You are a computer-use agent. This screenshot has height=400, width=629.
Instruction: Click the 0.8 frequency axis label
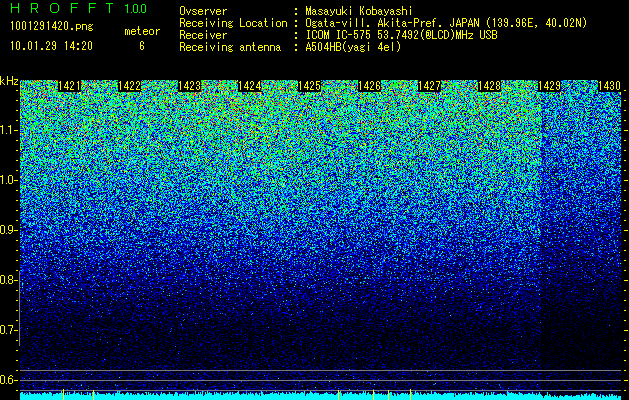[x=9, y=280]
